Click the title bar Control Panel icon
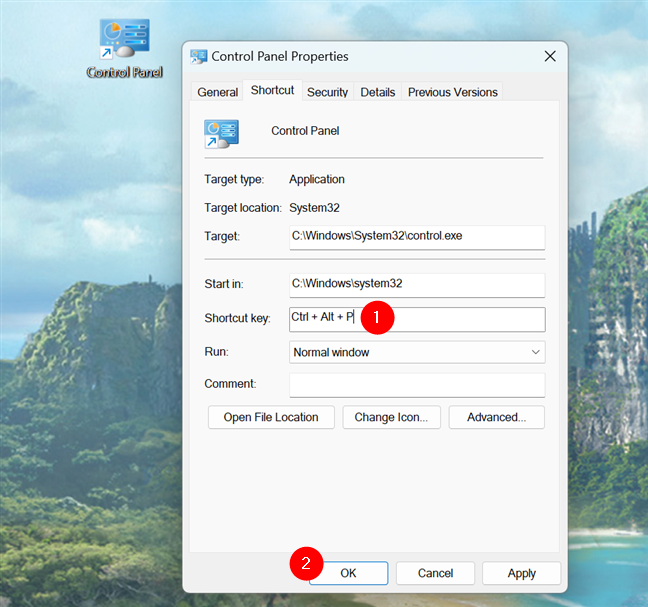 [199, 57]
